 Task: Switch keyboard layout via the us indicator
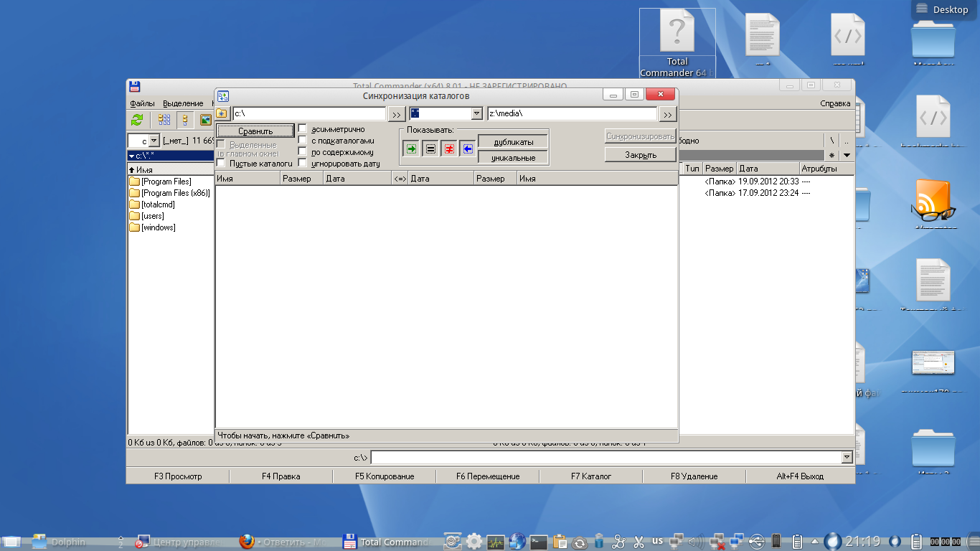tap(657, 541)
